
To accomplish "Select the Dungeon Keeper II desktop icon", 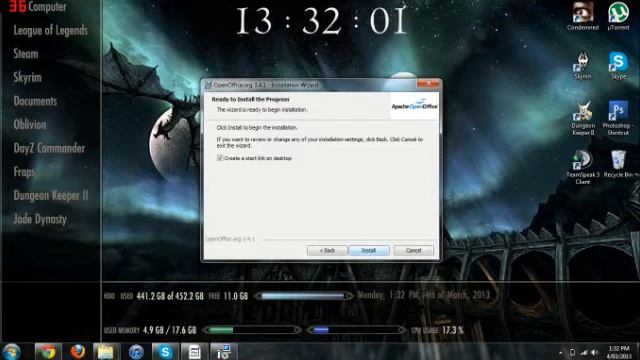I will [x=582, y=118].
